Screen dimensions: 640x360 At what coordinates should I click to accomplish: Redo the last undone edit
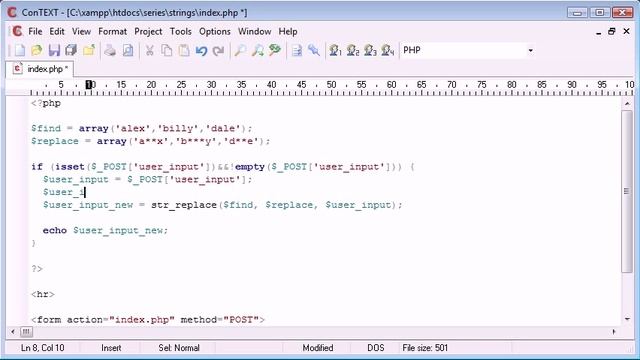click(219, 51)
